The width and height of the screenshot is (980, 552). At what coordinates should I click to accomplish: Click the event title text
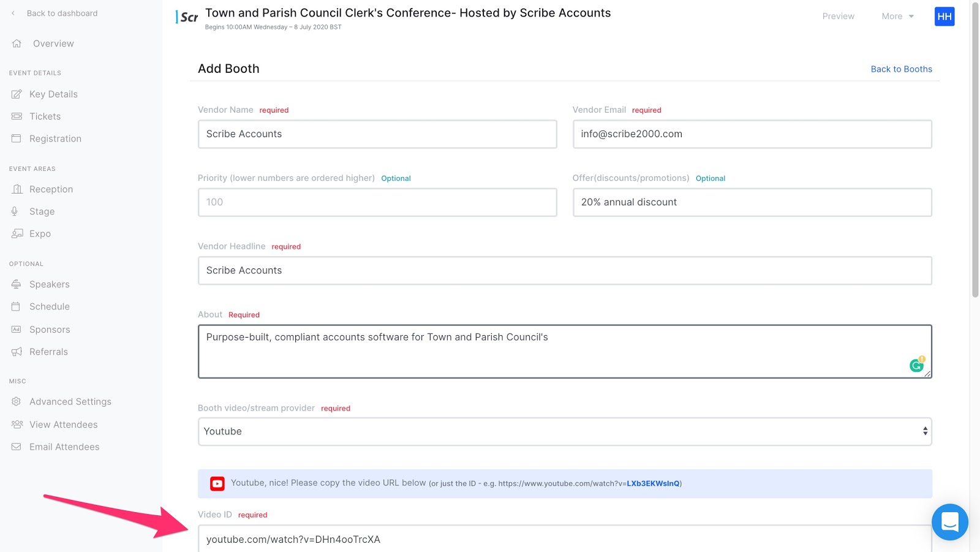tap(408, 13)
